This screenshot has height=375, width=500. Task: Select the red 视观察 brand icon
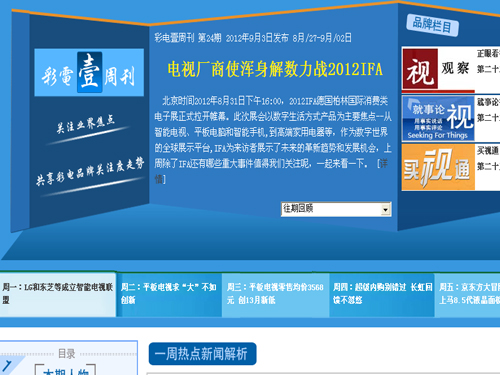pos(420,69)
